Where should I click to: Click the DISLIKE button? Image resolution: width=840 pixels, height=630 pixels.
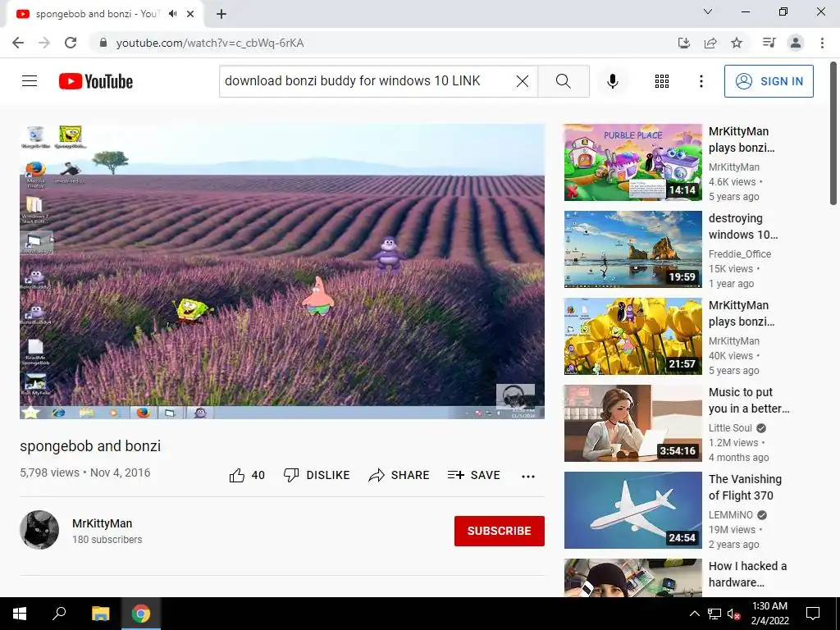point(317,475)
